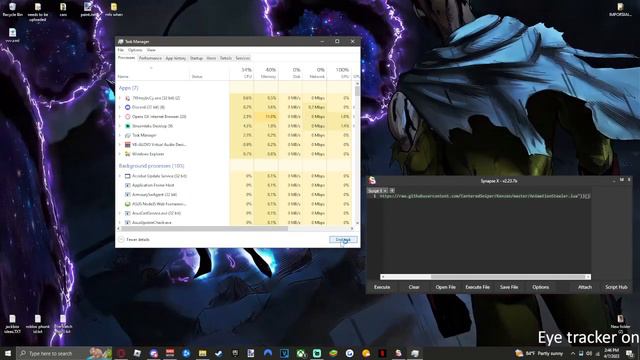This screenshot has height=360, width=640.
Task: Sort processes by the Memory column
Action: pos(266,73)
